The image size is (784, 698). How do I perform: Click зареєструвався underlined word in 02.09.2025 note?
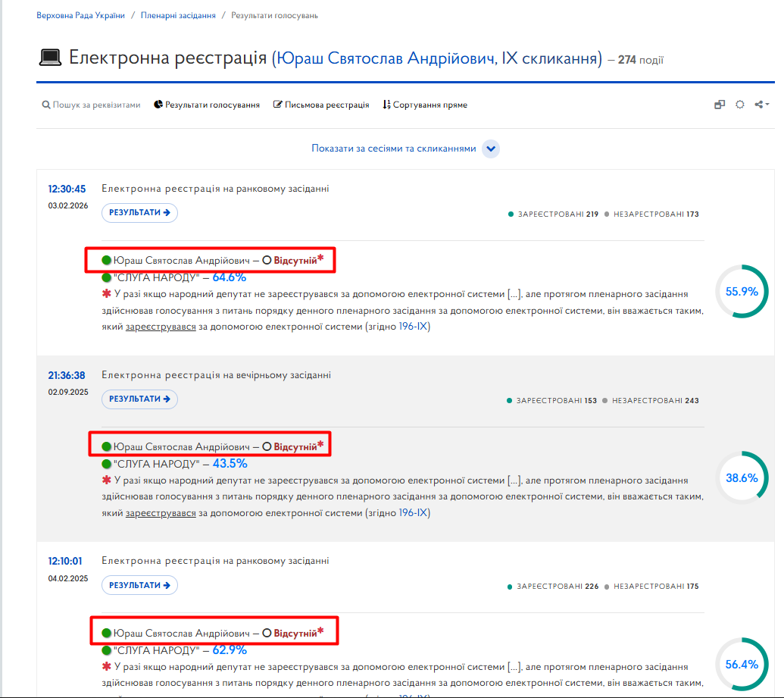pyautogui.click(x=161, y=513)
